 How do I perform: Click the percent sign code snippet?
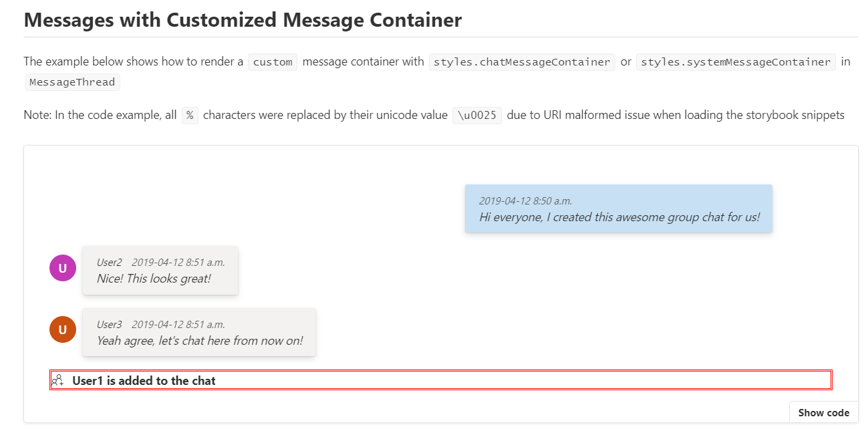tap(189, 115)
